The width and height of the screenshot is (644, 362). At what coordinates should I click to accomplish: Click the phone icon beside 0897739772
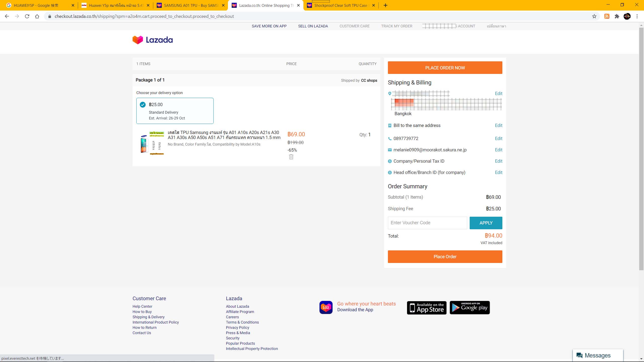pyautogui.click(x=390, y=139)
